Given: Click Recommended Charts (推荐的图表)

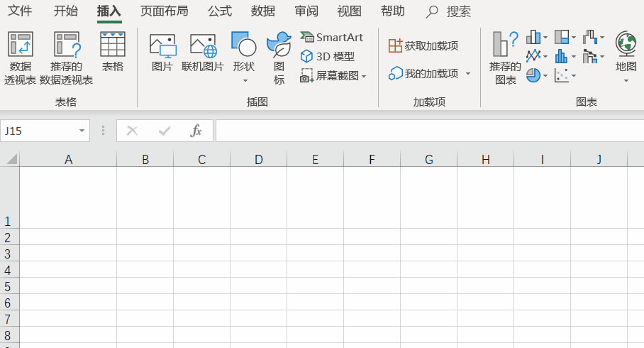Looking at the screenshot, I should tap(505, 58).
